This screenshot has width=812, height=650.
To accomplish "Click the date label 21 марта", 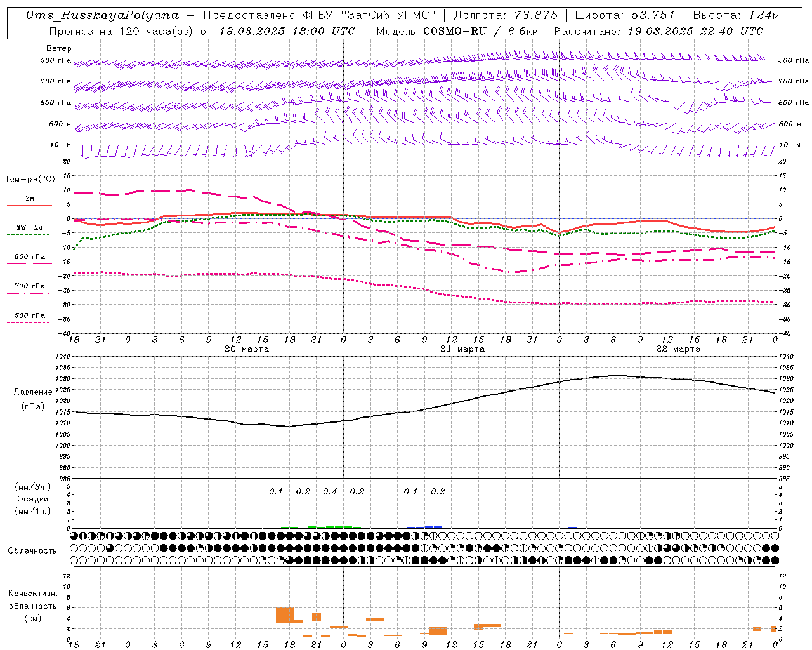I will [462, 349].
